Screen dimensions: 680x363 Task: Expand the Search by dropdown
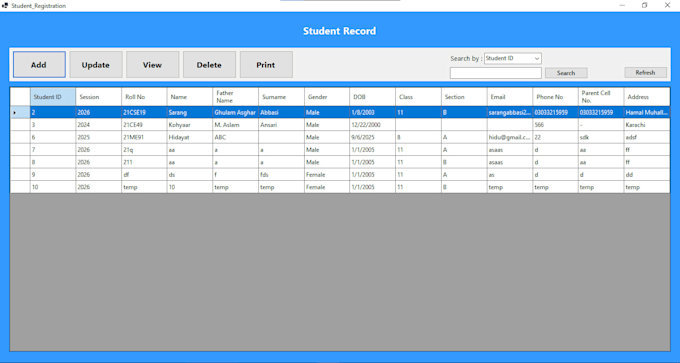(513, 58)
